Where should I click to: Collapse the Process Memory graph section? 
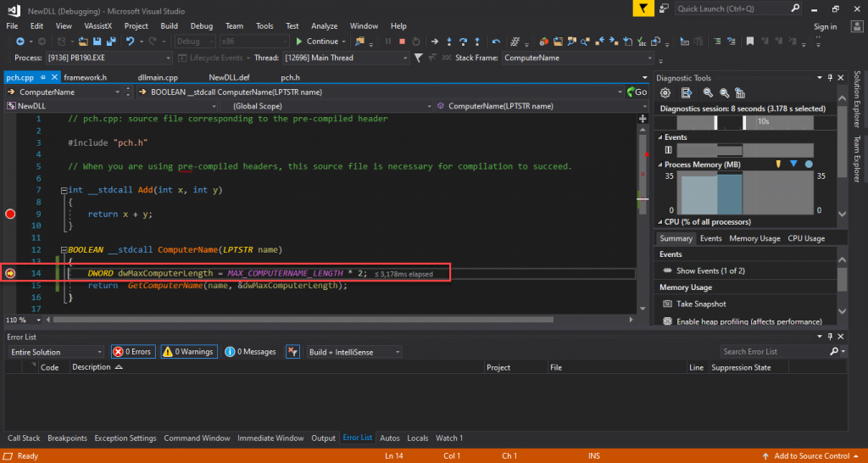click(661, 164)
